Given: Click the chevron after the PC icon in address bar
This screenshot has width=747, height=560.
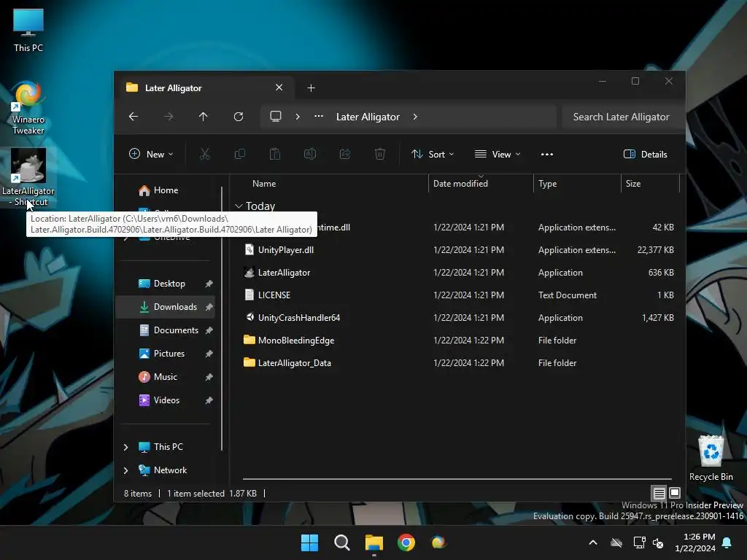Looking at the screenshot, I should (x=298, y=117).
